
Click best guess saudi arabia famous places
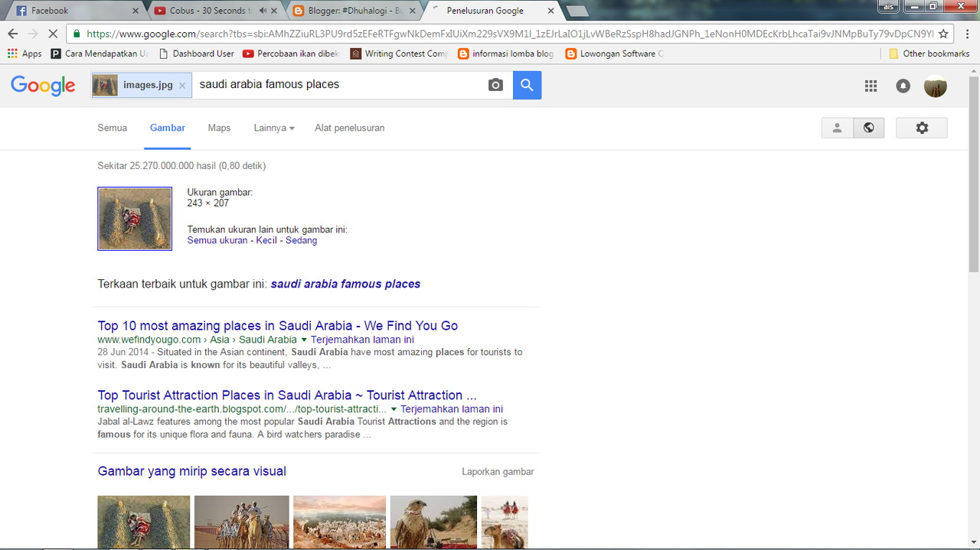pyautogui.click(x=345, y=284)
